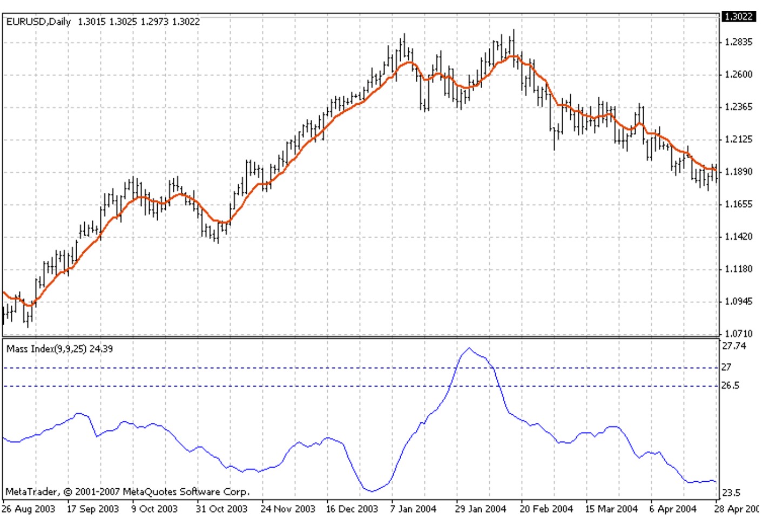
Task: Click the 1.0710 price axis label
Action: pyautogui.click(x=738, y=334)
